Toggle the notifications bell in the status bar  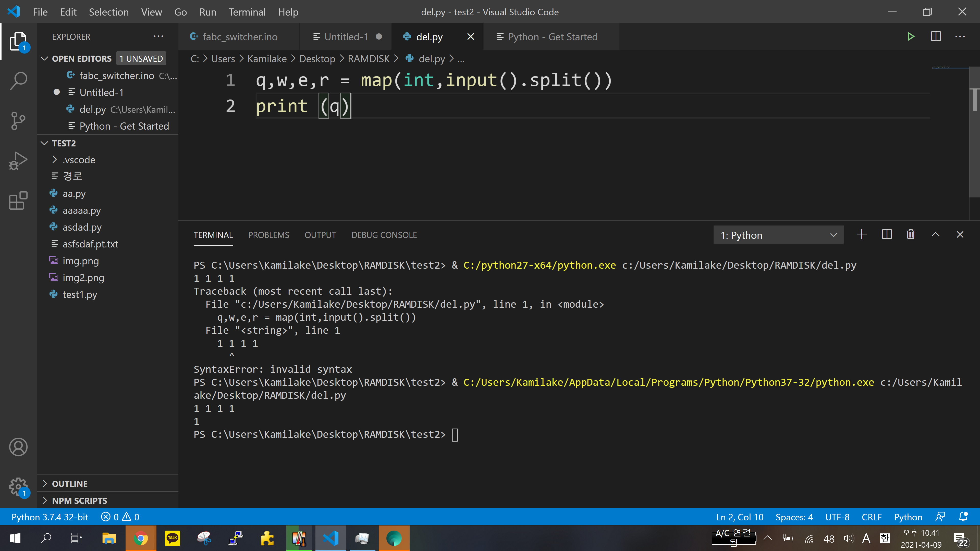coord(963,517)
